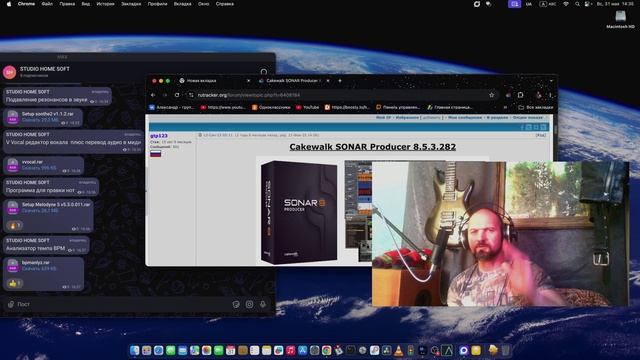This screenshot has width=640, height=360.
Task: Click the STUDIO HOME SOFT channel avatar
Action: click(x=9, y=72)
